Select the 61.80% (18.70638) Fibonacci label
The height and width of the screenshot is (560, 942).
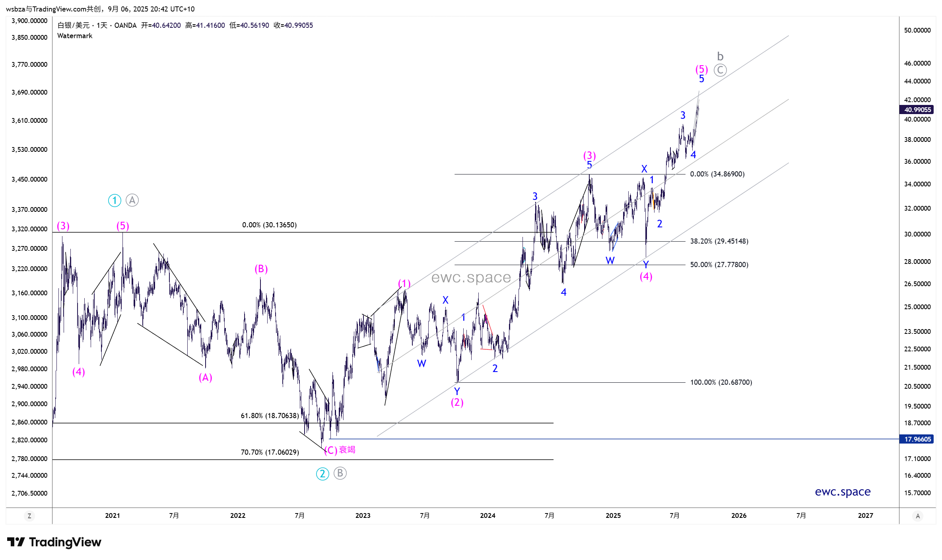tap(270, 416)
